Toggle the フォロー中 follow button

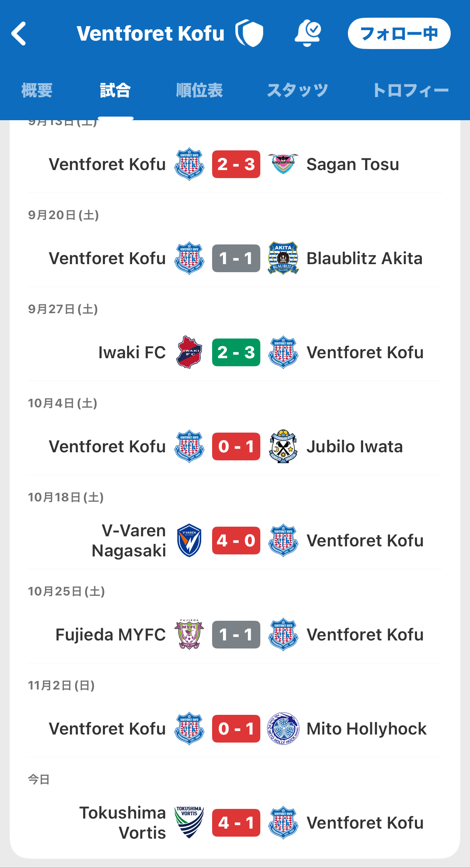tap(399, 33)
